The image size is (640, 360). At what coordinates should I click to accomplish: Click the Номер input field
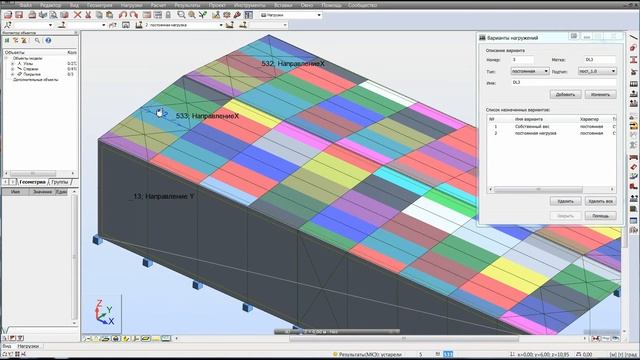[522, 60]
